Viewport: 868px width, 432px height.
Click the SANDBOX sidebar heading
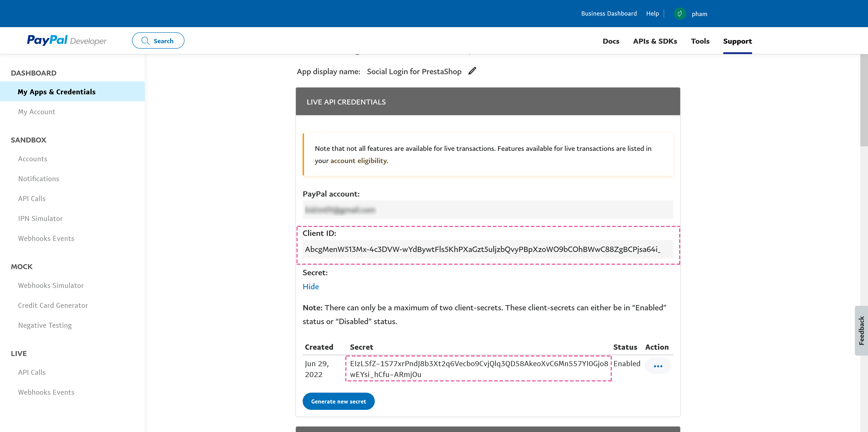[28, 140]
